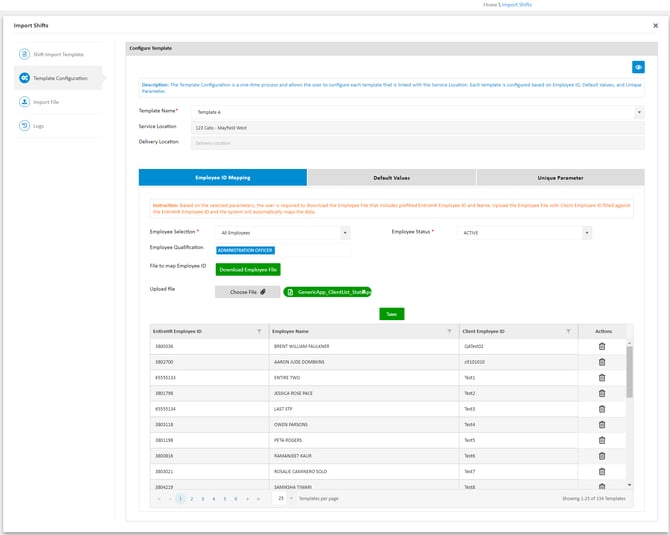
Task: Click the name OWEN PARSONS
Action: 291,424
